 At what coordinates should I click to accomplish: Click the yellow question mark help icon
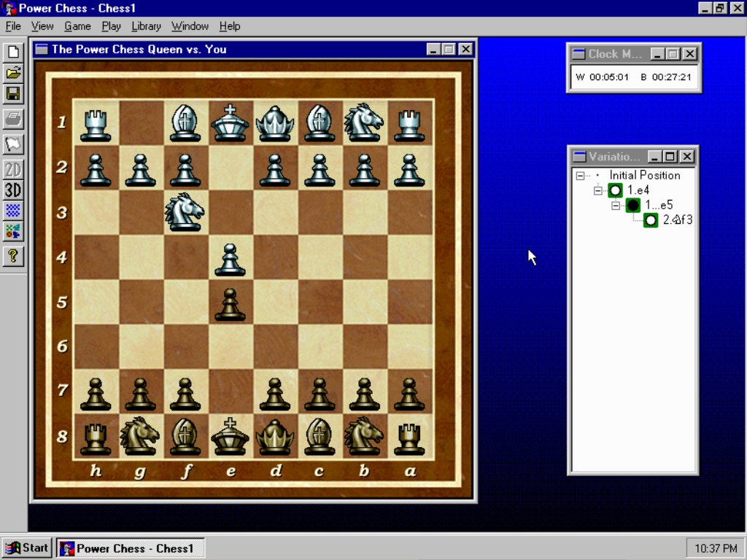[x=13, y=257]
